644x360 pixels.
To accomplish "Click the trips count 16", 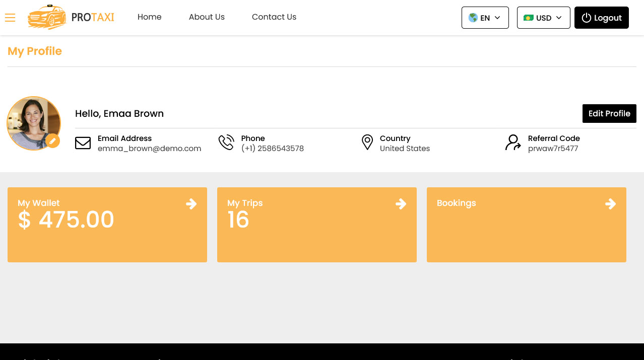I will pyautogui.click(x=238, y=220).
